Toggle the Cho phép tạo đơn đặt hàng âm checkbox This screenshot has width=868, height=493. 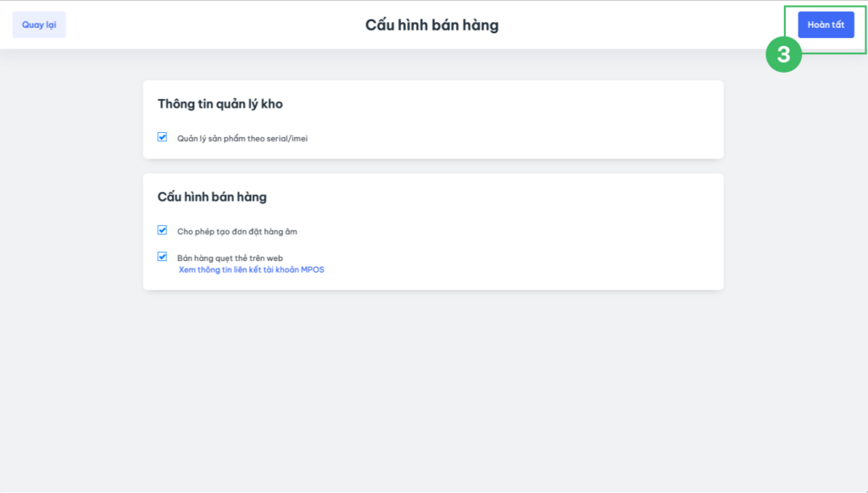tap(162, 230)
